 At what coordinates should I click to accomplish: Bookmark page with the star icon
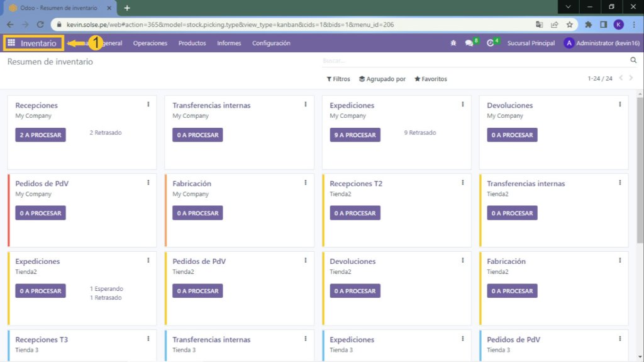(x=569, y=25)
